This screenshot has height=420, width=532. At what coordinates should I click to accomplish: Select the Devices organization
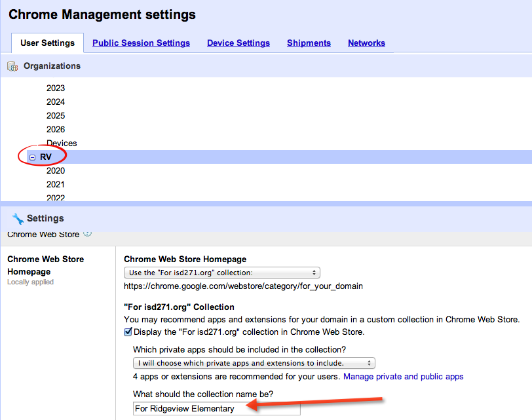62,143
